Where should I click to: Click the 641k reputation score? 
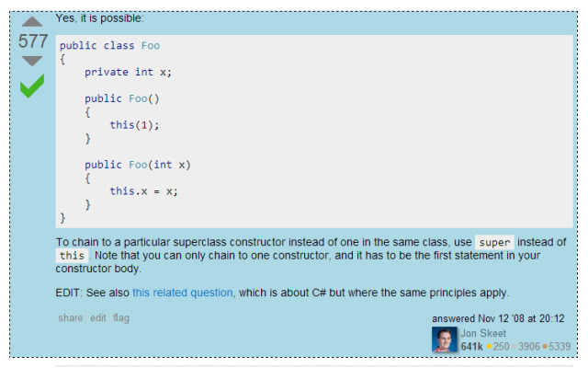click(471, 346)
